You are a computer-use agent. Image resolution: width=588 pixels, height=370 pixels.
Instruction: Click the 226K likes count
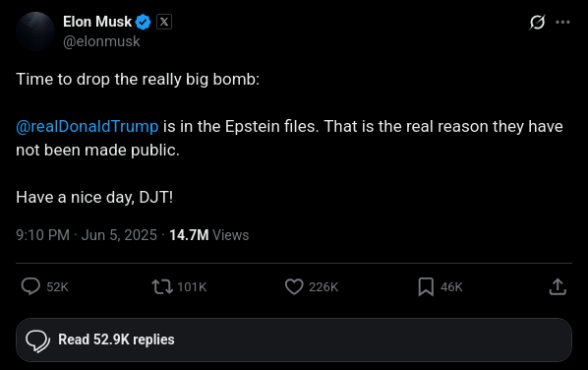coord(323,287)
